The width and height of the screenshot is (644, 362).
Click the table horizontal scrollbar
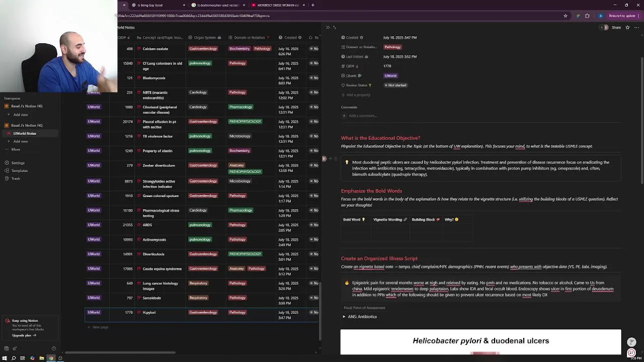121,352
